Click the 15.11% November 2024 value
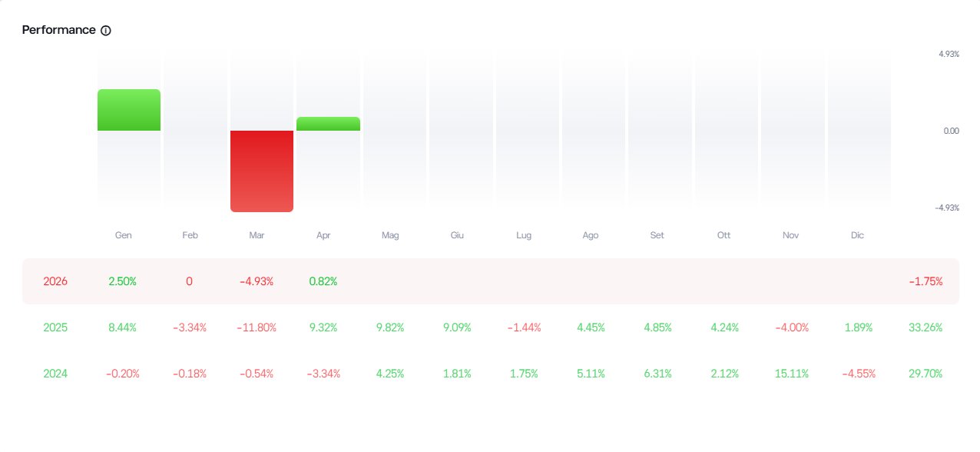 (791, 374)
